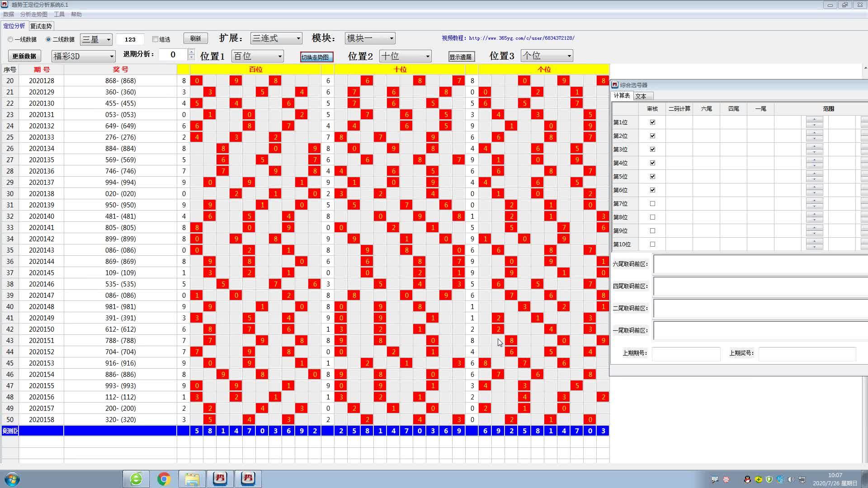Expand the 位置3 个位 dropdown
The height and width of the screenshot is (488, 868).
[x=547, y=56]
